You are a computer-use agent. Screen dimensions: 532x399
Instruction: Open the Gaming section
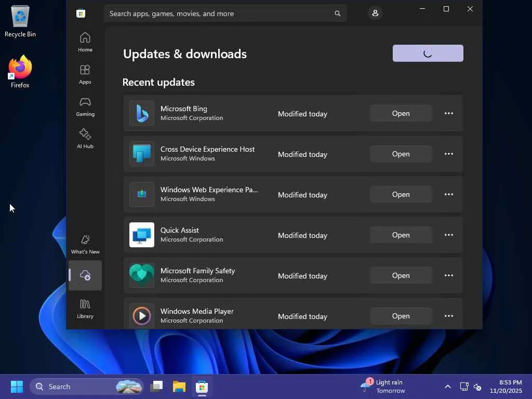point(85,107)
